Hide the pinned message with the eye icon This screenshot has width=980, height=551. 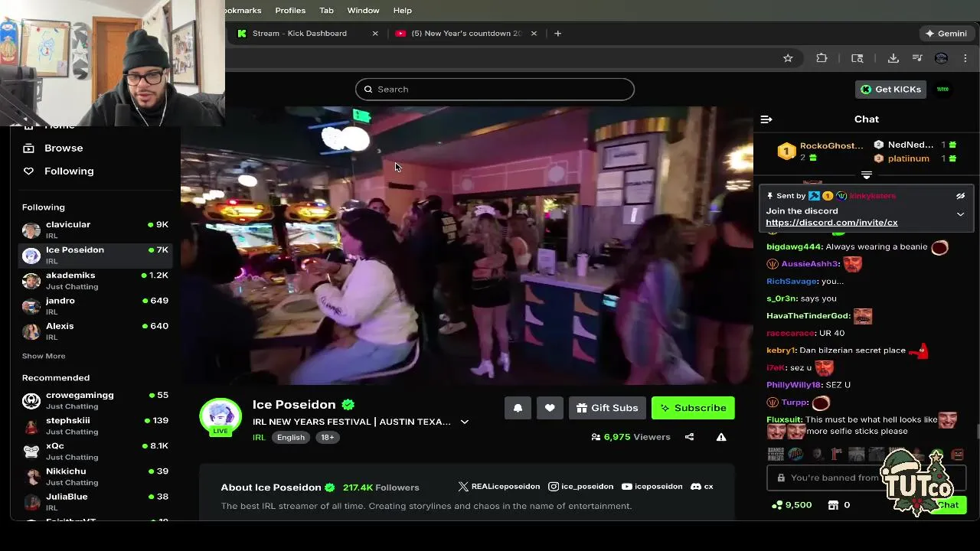pos(960,196)
